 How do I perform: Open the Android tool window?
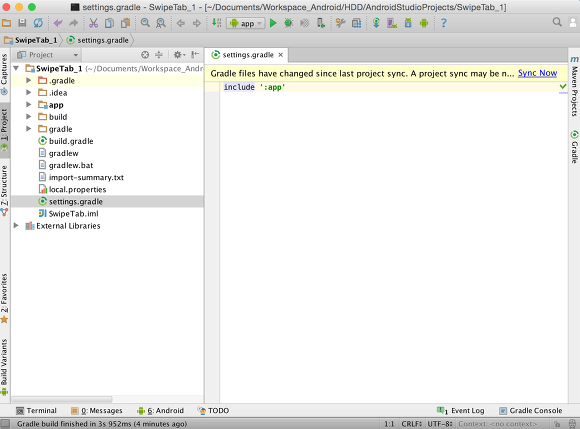point(160,411)
